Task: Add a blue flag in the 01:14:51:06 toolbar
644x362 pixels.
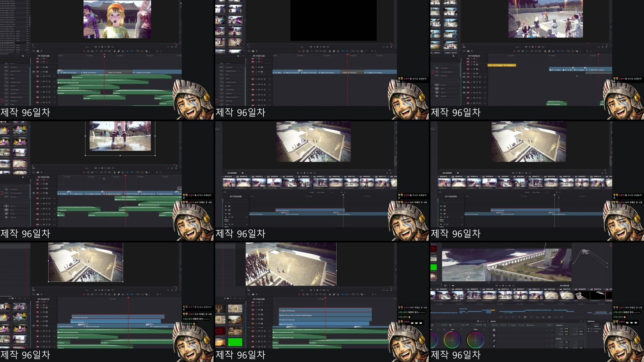Action: click(127, 51)
